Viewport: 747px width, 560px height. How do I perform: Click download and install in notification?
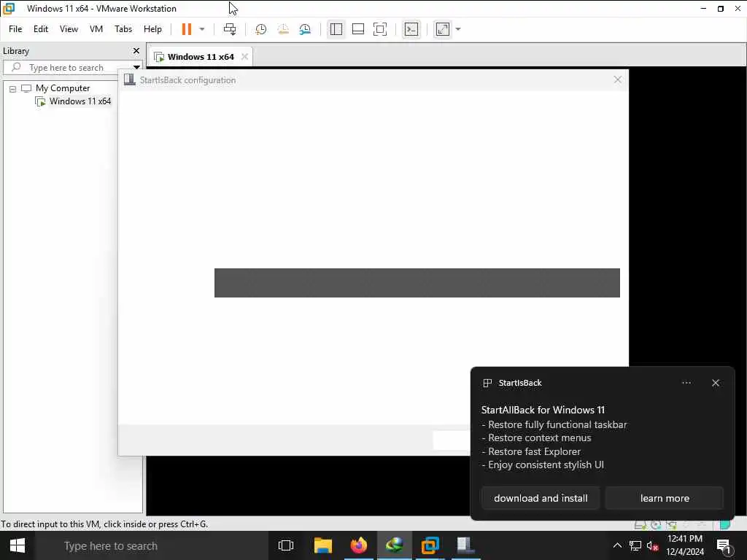(x=541, y=498)
